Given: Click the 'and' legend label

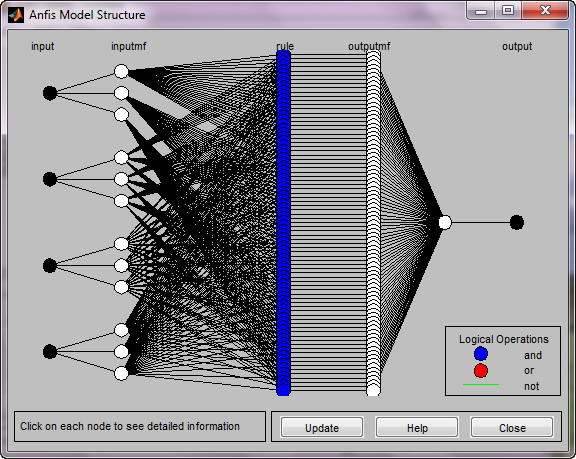Looking at the screenshot, I should [533, 355].
